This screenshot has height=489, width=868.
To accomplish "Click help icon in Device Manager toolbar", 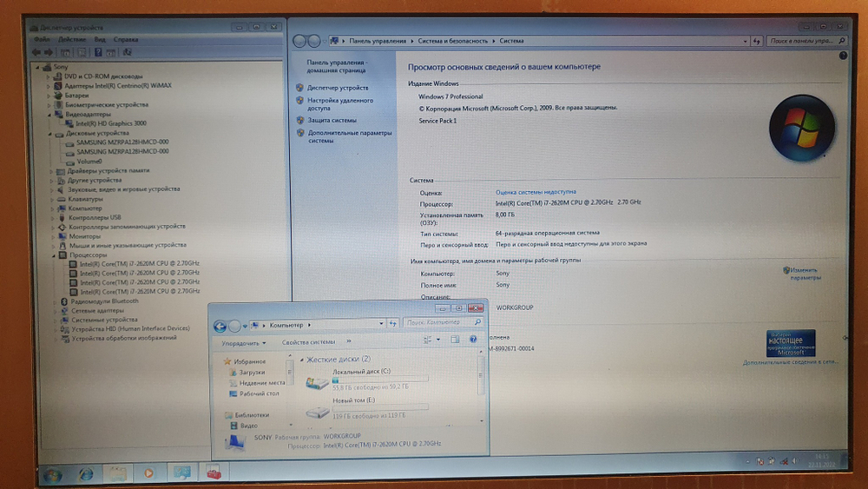I will (x=98, y=53).
